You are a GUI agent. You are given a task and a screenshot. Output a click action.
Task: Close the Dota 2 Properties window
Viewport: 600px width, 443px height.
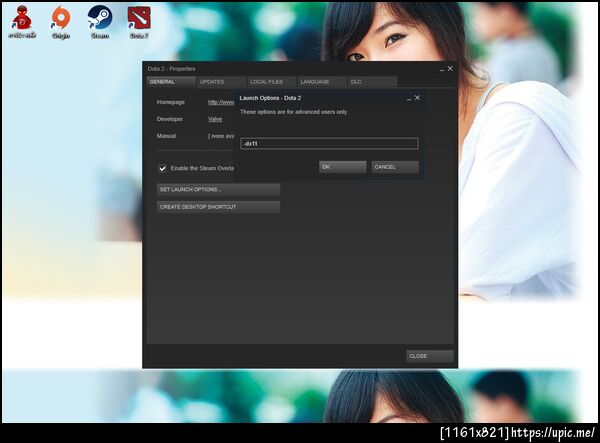[x=450, y=68]
